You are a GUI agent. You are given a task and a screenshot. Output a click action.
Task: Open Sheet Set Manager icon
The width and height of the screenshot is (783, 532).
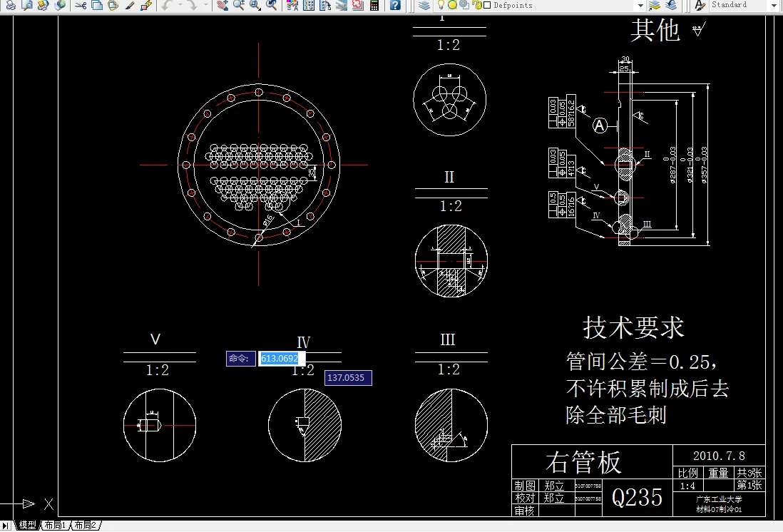[342, 6]
